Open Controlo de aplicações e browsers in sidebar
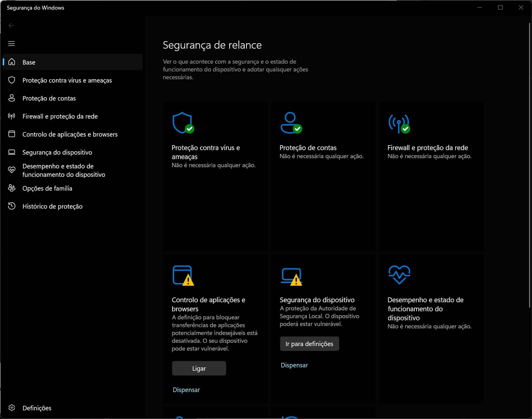The height and width of the screenshot is (419, 532). pos(70,134)
